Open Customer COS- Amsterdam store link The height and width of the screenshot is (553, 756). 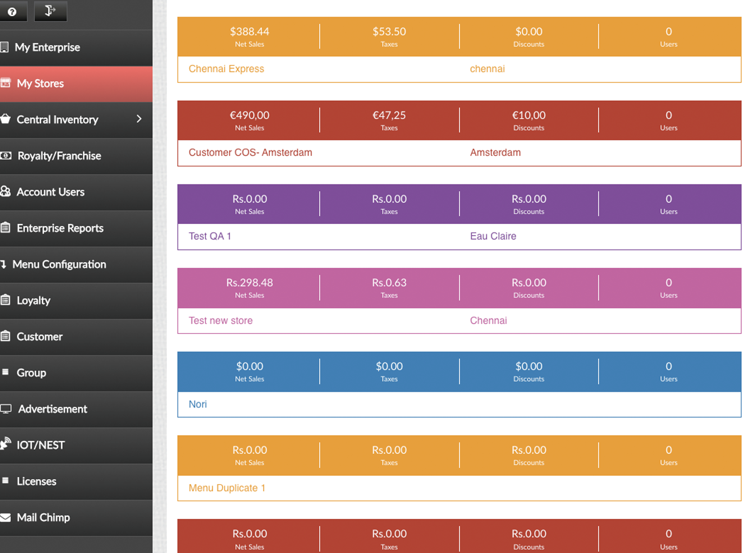click(250, 152)
